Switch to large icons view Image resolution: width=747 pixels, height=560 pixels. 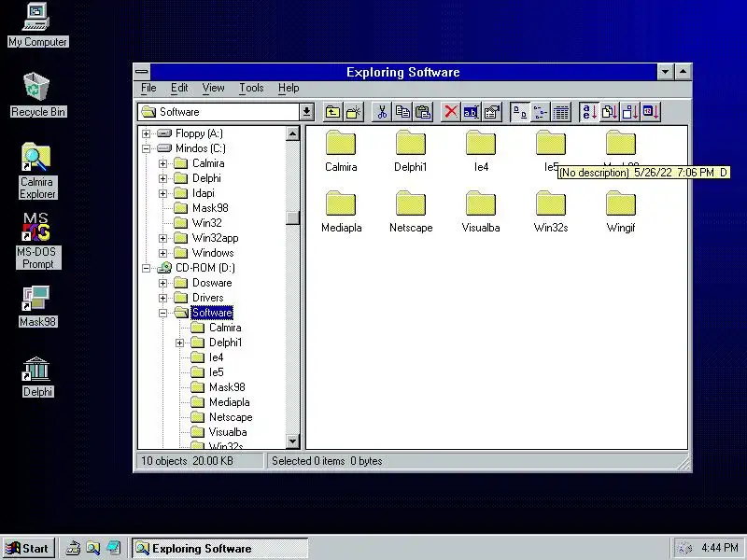(520, 112)
